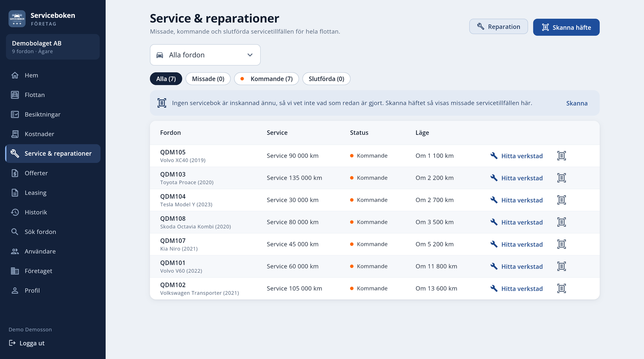This screenshot has height=359, width=644.
Task: Click the Flottan vehicle icon in sidebar
Action: (15, 95)
